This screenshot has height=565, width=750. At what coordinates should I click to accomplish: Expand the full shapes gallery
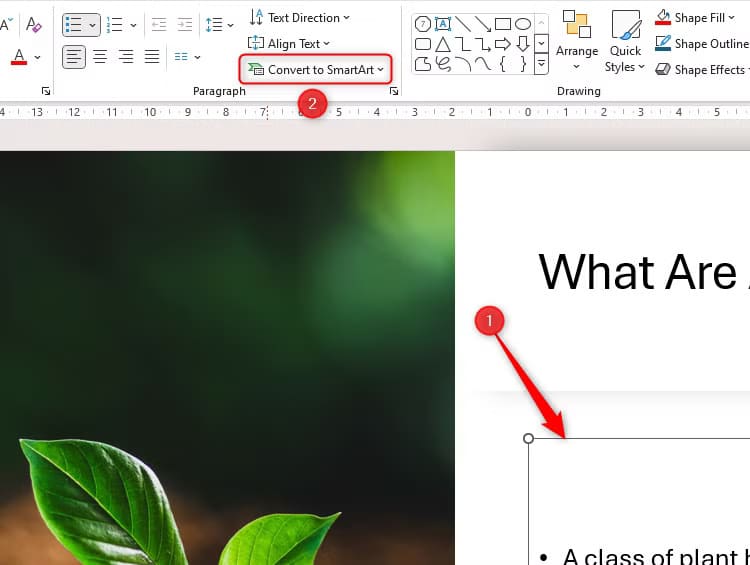(541, 63)
